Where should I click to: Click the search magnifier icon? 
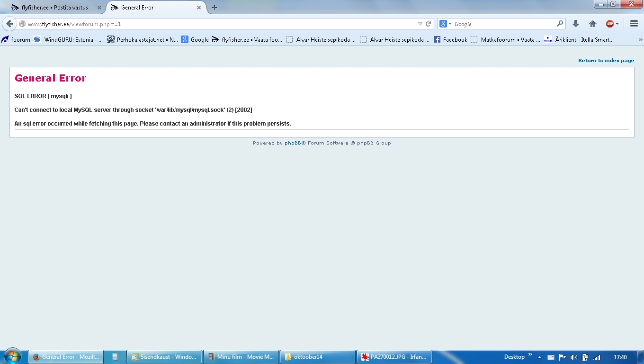(x=560, y=24)
